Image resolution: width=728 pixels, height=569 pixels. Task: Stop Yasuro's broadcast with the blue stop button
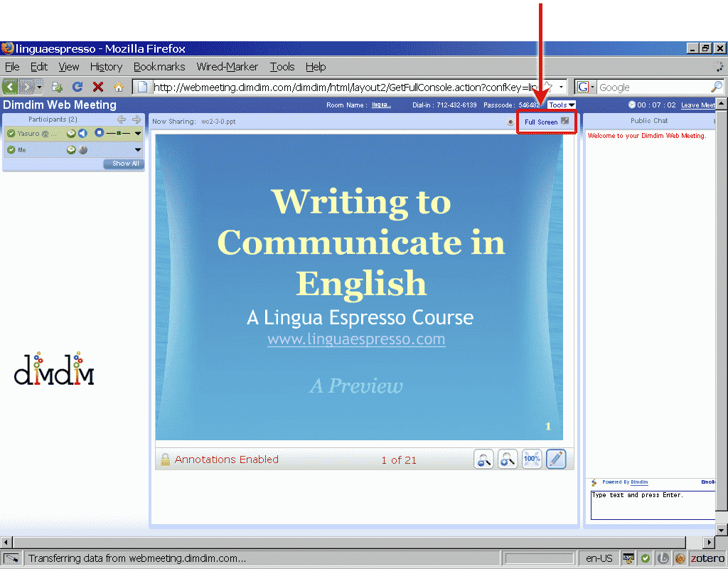[x=99, y=133]
